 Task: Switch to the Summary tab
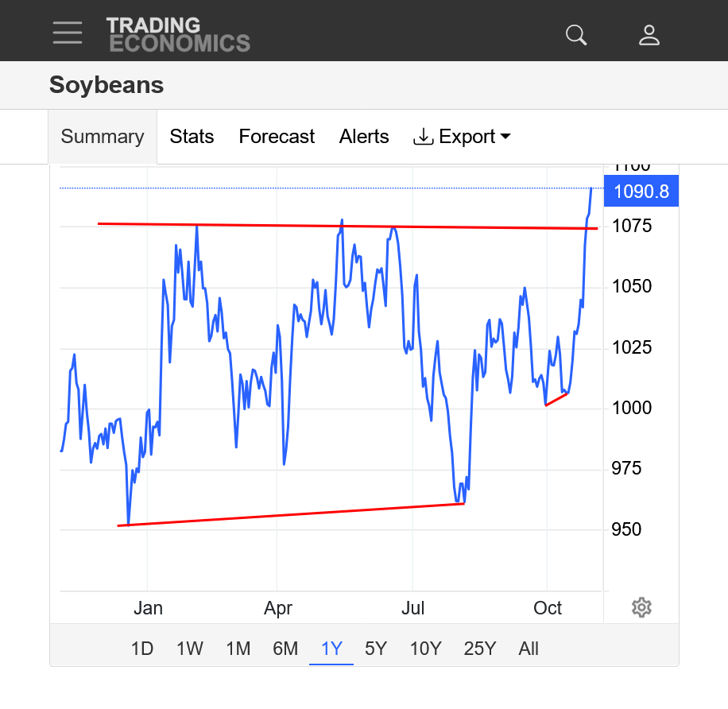[103, 137]
